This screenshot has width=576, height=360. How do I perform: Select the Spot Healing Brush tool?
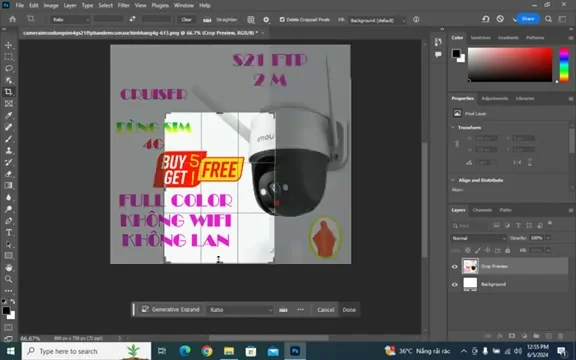[8, 127]
